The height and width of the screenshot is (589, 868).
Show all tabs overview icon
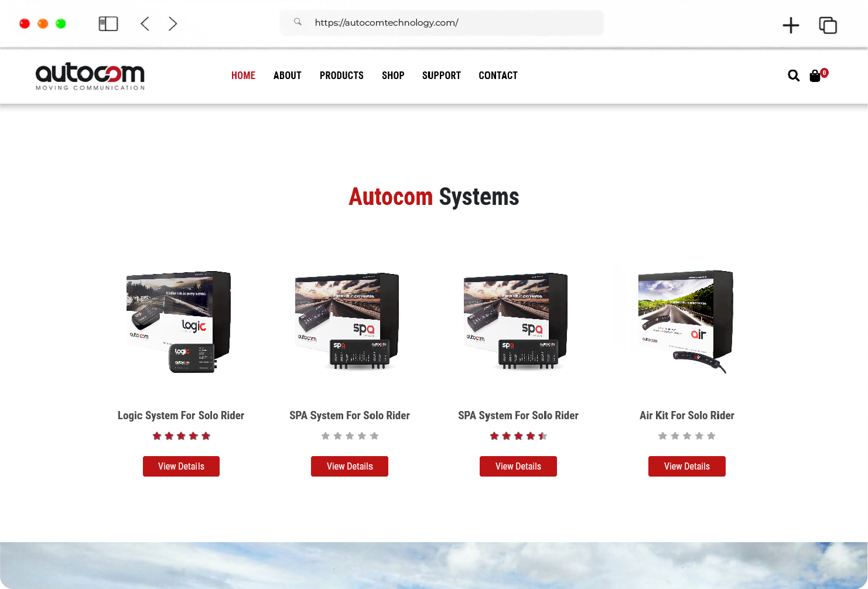828,25
